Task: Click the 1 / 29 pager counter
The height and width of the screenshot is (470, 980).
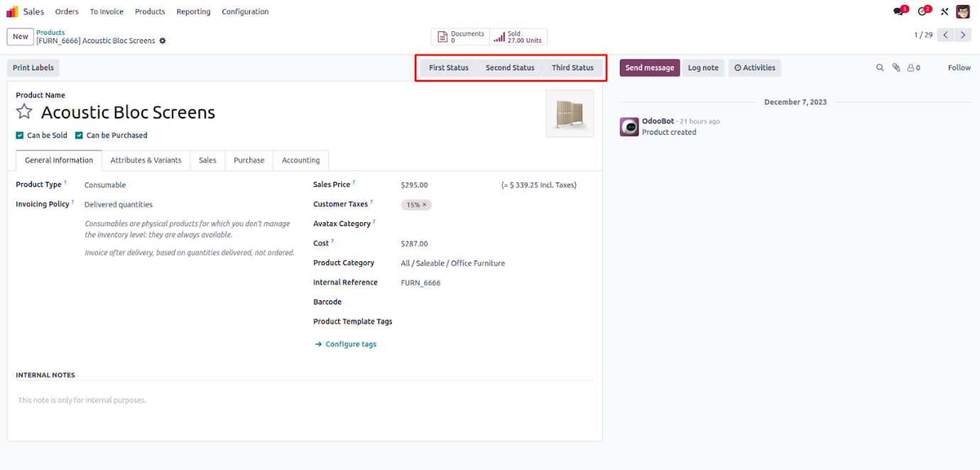Action: (923, 35)
